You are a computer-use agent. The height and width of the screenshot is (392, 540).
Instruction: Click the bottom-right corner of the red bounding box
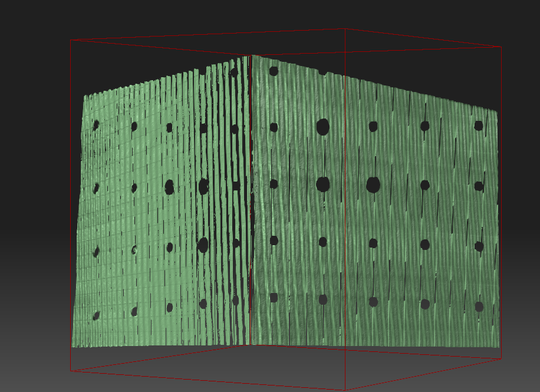[501, 358]
